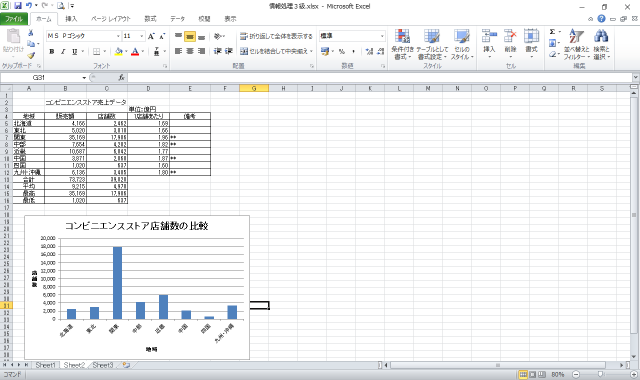Click the Insert Function fx icon
The height and width of the screenshot is (380, 640).
tap(121, 78)
